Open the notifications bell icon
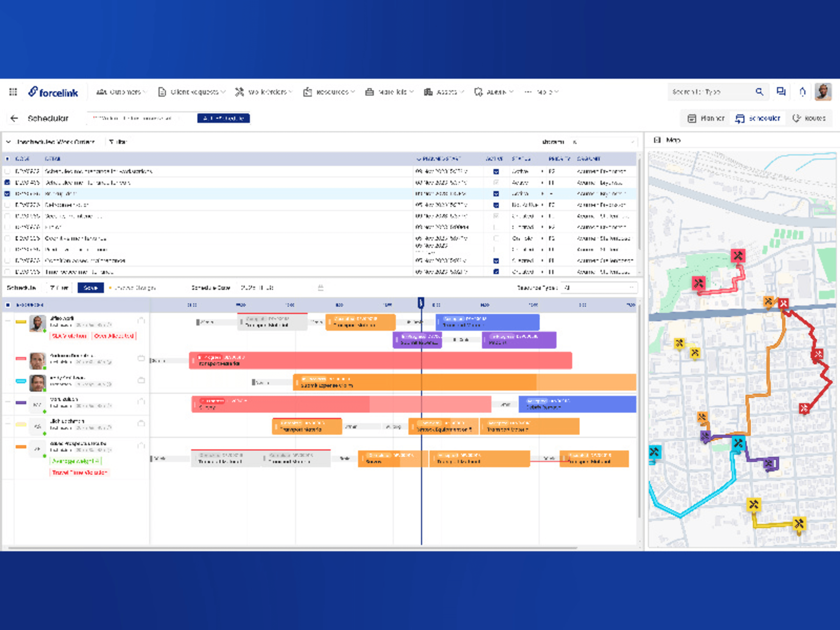 [x=802, y=92]
